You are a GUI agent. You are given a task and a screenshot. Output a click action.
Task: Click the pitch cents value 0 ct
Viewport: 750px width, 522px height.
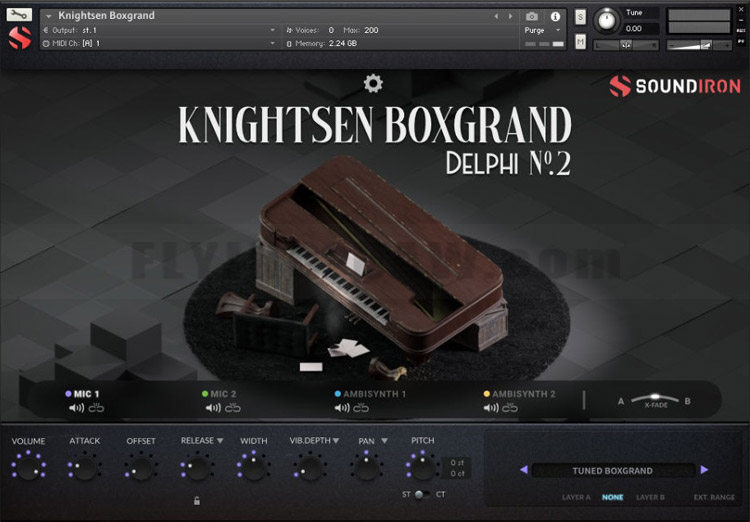(x=457, y=474)
